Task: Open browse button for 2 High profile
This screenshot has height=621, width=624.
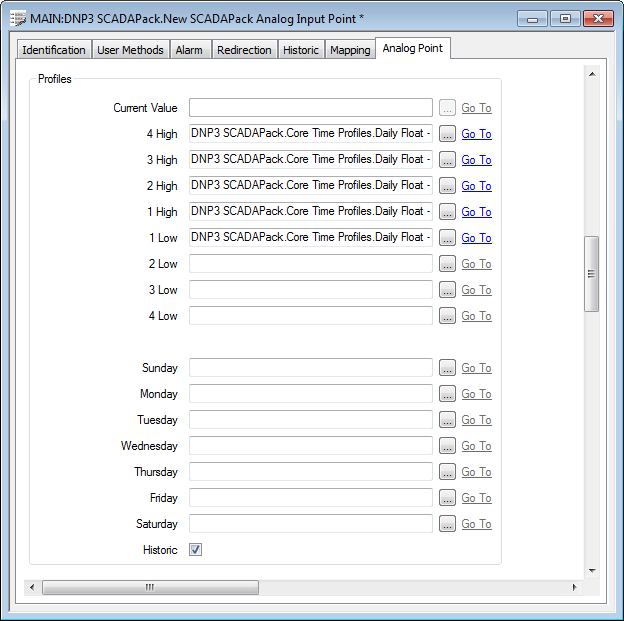Action: pos(447,186)
